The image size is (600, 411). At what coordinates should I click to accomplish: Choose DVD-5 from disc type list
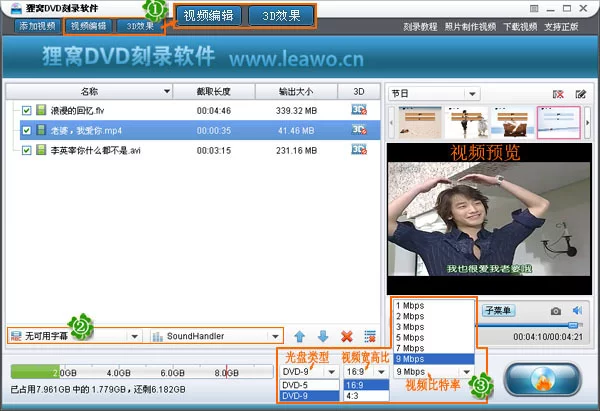coord(309,385)
